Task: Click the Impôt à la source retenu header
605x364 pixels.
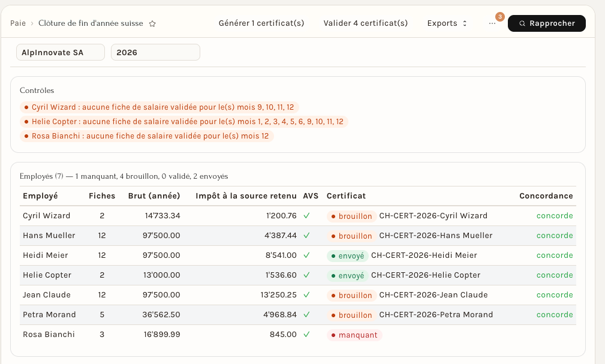Action: (x=246, y=195)
